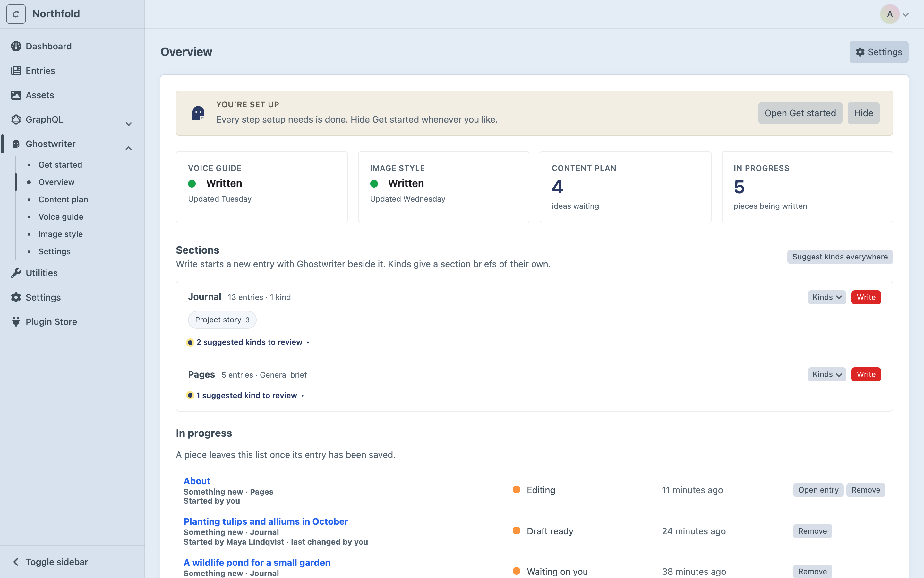Screen dimensions: 924x578
Task: Click the ghost icon in setup banner
Action: 198,113
